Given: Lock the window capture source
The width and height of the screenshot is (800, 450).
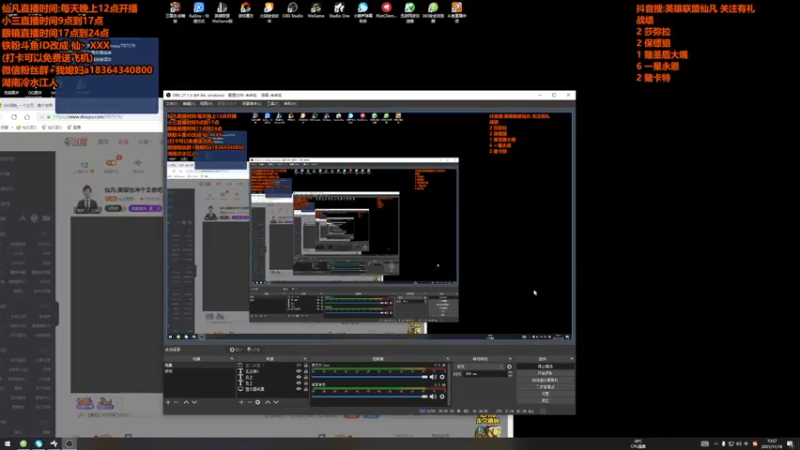Looking at the screenshot, I should coord(306,366).
